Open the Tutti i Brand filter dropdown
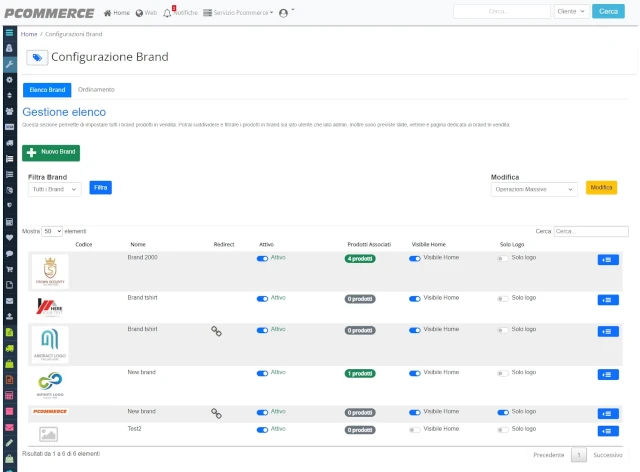 click(55, 189)
